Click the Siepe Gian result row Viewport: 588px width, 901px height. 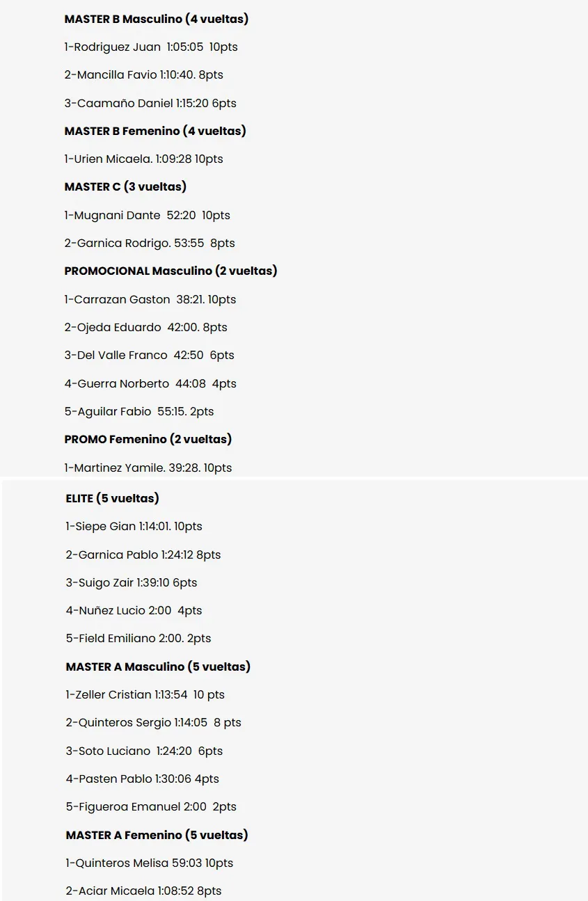point(134,527)
